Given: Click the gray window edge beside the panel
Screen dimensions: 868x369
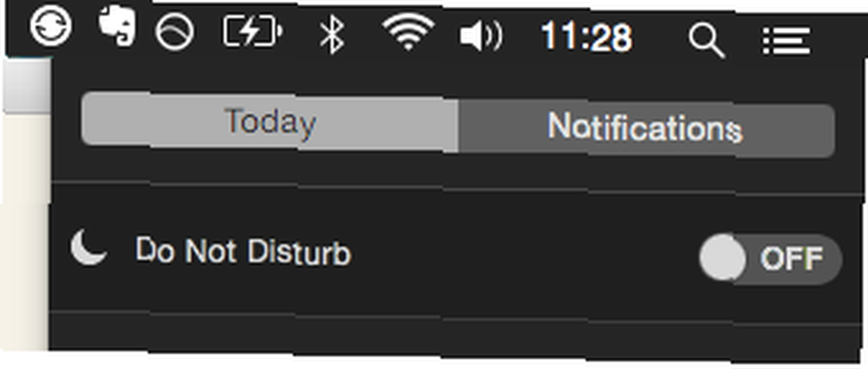Looking at the screenshot, I should (x=27, y=85).
